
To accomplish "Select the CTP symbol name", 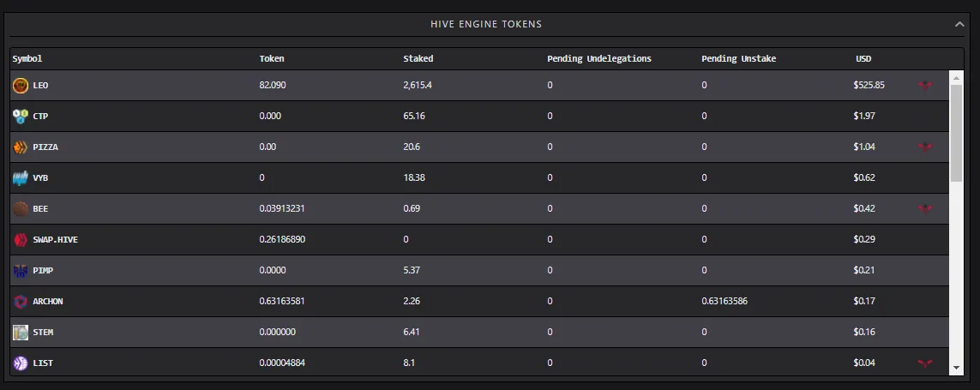I will (x=40, y=117).
